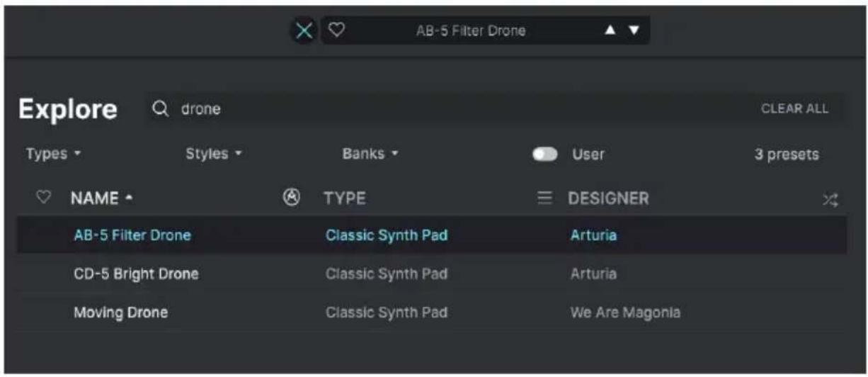This screenshot has width=868, height=377.
Task: Click Arturia designer in CD-5 Bright Drone row
Action: 593,274
